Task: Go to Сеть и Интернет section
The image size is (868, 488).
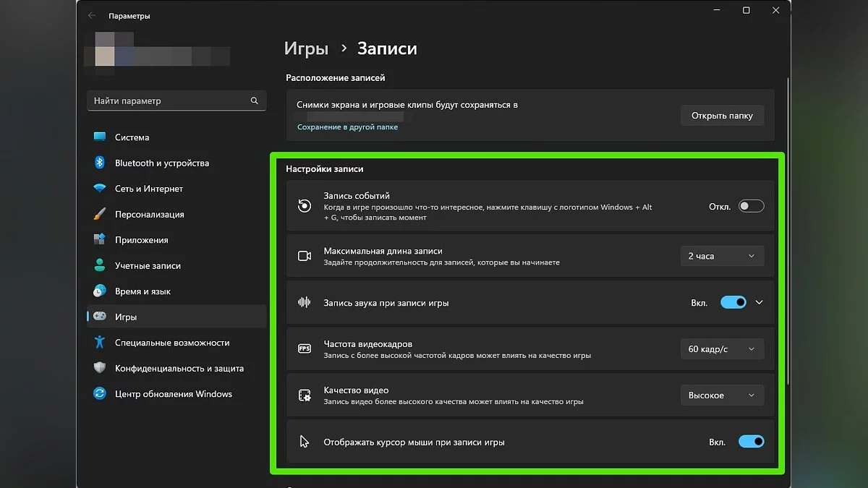Action: [148, 189]
